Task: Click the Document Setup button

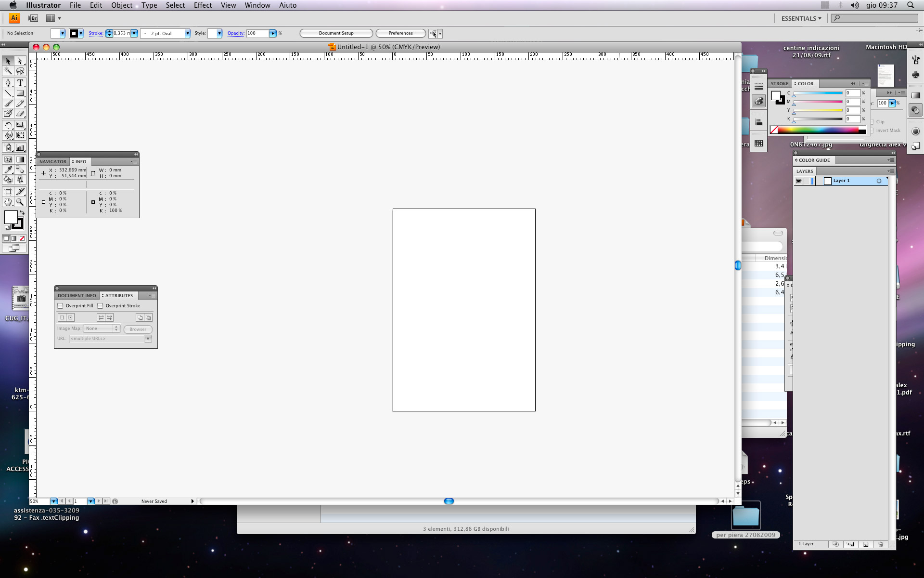Action: pos(336,33)
